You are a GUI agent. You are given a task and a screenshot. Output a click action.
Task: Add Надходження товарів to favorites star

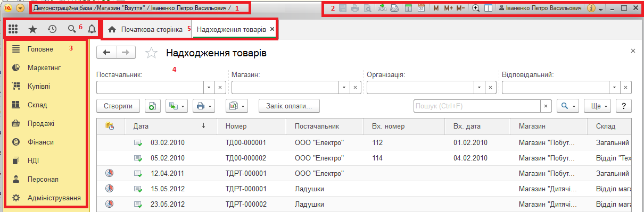click(x=151, y=53)
